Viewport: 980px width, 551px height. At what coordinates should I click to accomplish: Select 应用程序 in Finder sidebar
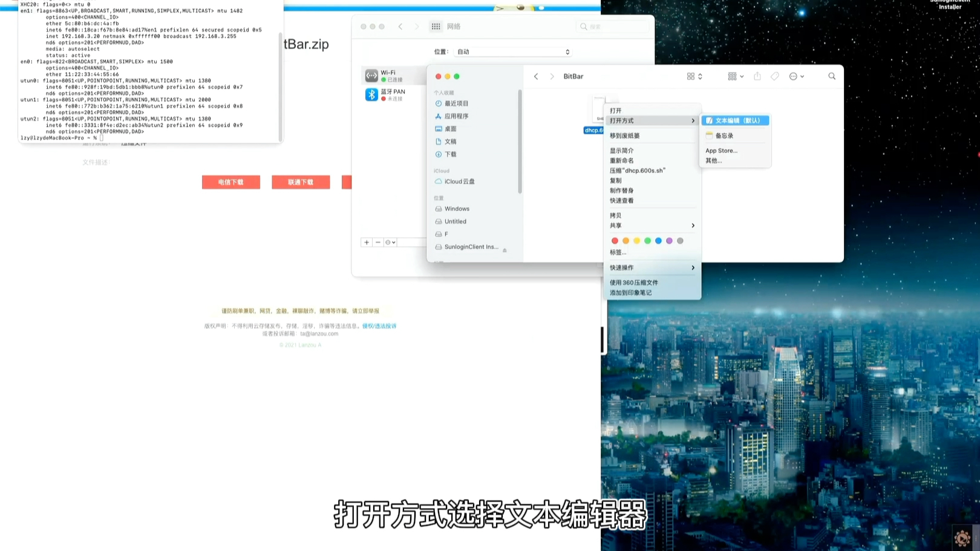(456, 116)
